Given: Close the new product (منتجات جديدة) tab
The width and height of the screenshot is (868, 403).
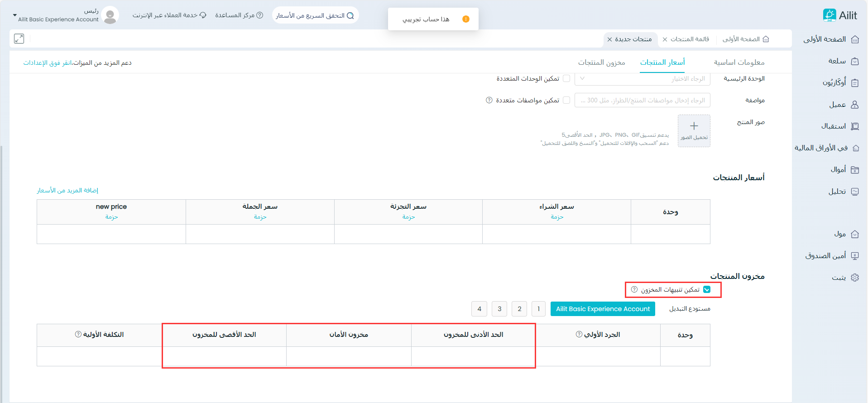Looking at the screenshot, I should pyautogui.click(x=610, y=39).
